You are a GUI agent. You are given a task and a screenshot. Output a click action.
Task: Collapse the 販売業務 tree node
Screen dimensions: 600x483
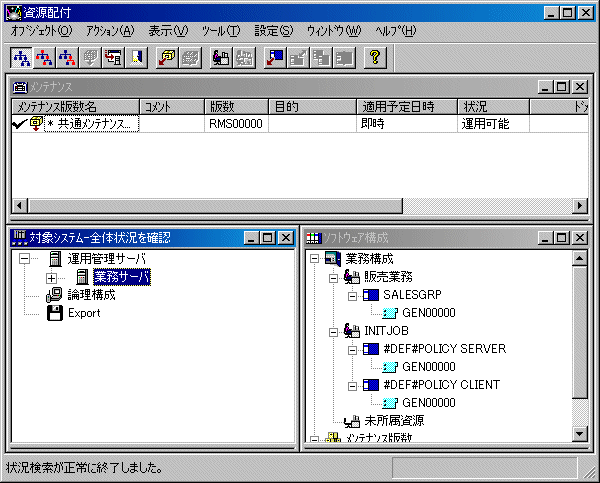click(334, 278)
